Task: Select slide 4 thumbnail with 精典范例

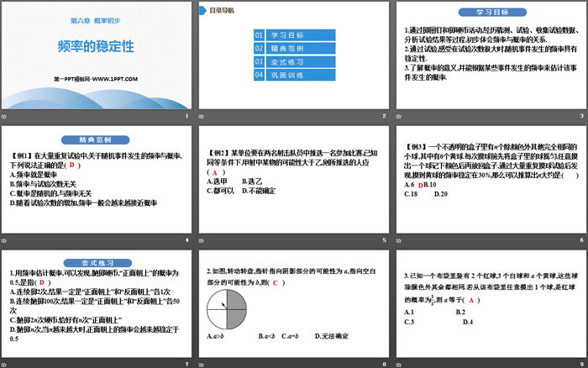Action: coord(97,179)
